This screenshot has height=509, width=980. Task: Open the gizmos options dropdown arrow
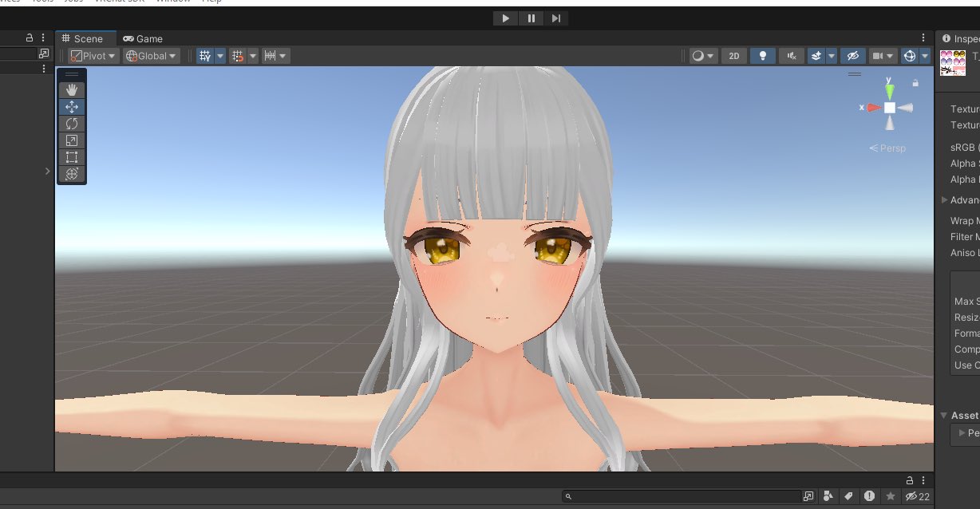[925, 56]
